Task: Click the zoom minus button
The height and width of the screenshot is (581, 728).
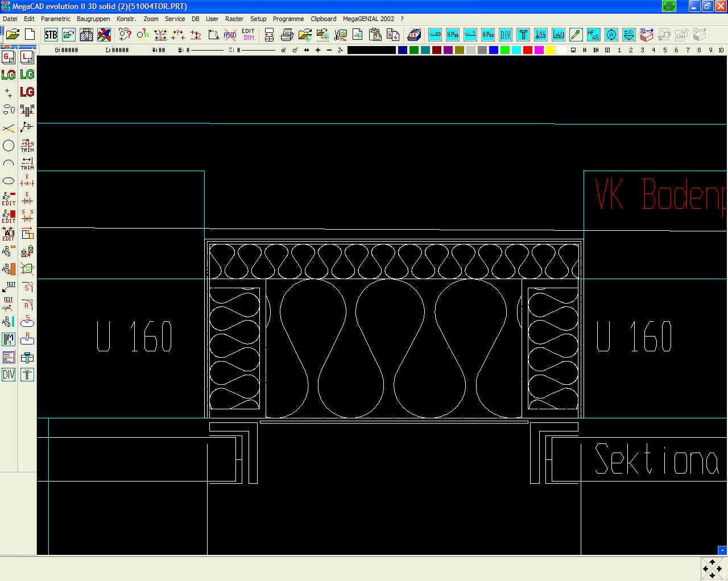Action: [x=329, y=50]
